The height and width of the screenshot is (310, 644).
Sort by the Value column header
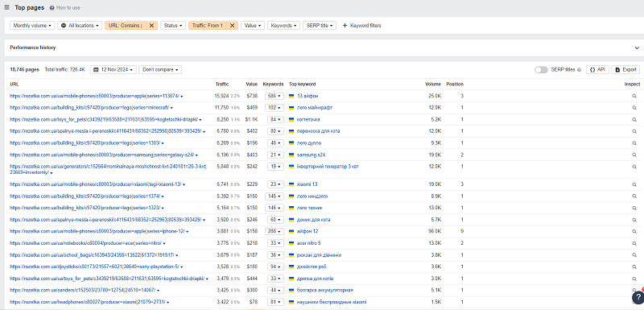252,85
